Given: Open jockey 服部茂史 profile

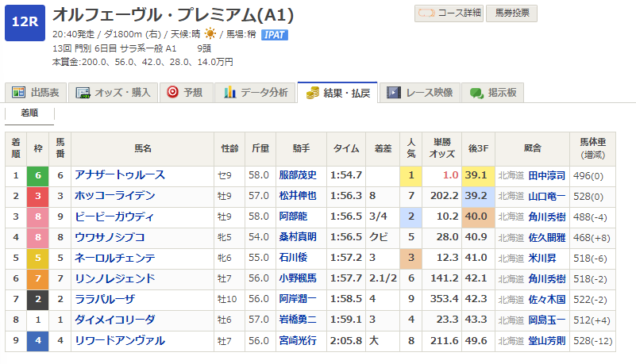Looking at the screenshot, I should (298, 175).
